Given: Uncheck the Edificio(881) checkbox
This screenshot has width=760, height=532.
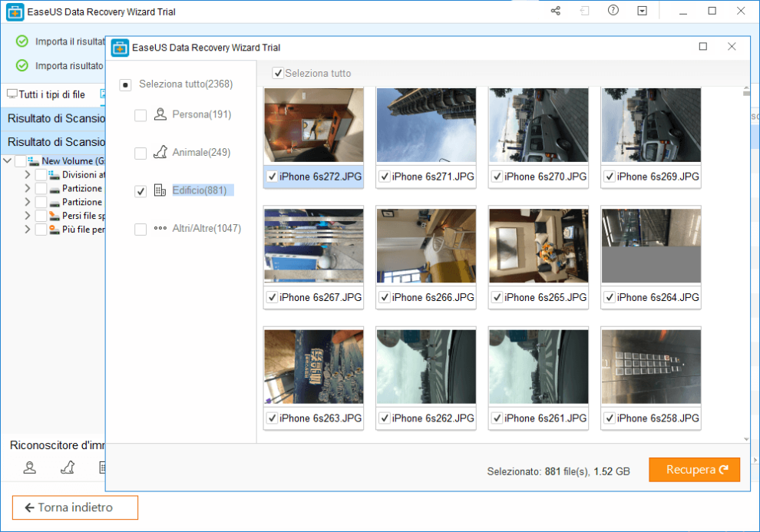Looking at the screenshot, I should [140, 191].
